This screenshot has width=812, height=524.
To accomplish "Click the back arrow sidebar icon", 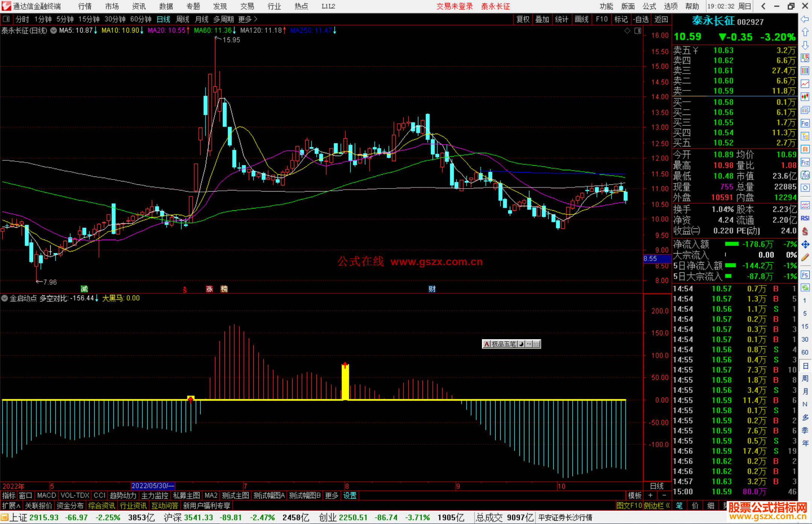I will click(805, 19).
